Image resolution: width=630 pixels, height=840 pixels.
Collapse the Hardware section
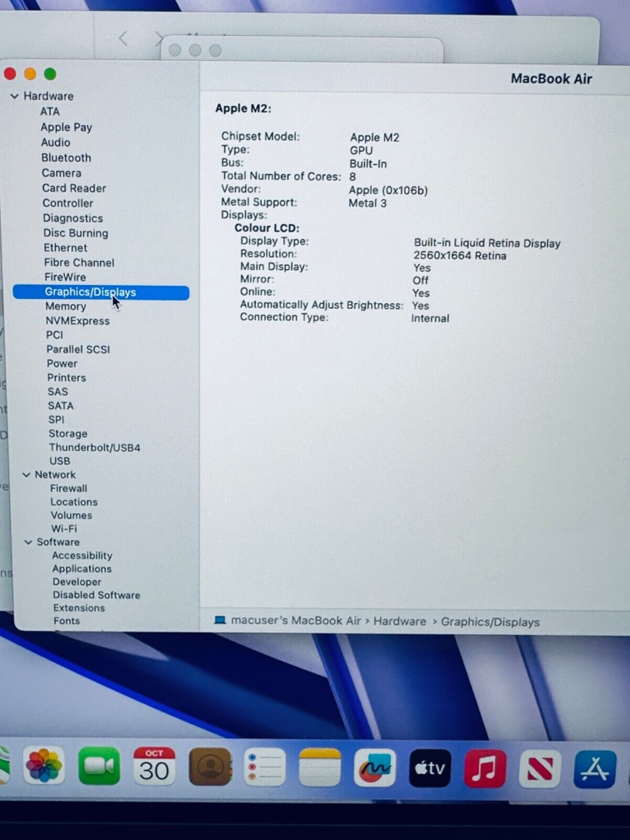15,96
